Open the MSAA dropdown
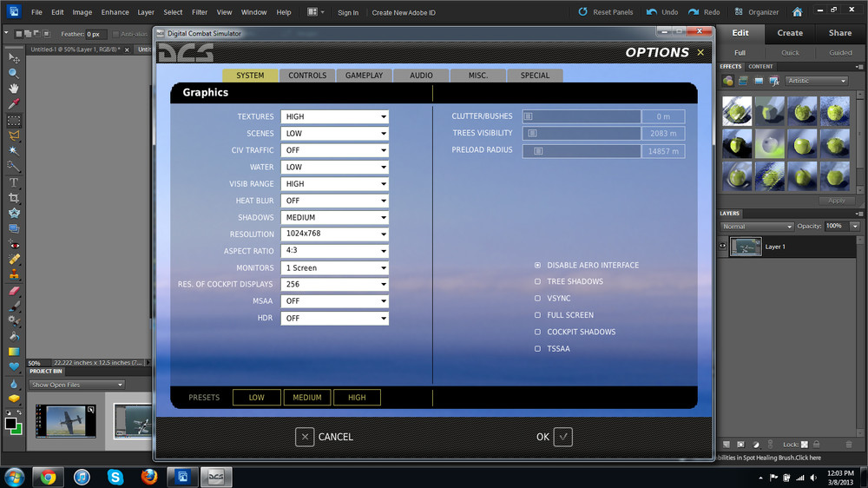This screenshot has height=488, width=868. coord(334,301)
